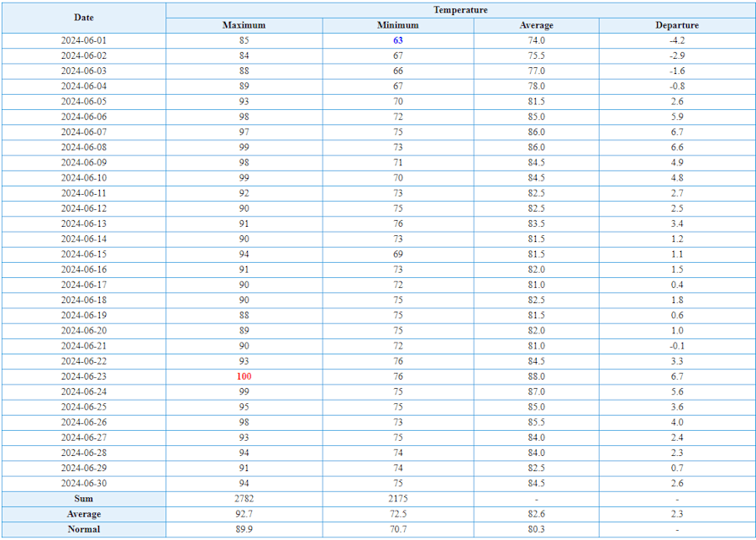Select the date cell 2024-06-09
Image resolution: width=756 pixels, height=540 pixels.
click(x=84, y=163)
